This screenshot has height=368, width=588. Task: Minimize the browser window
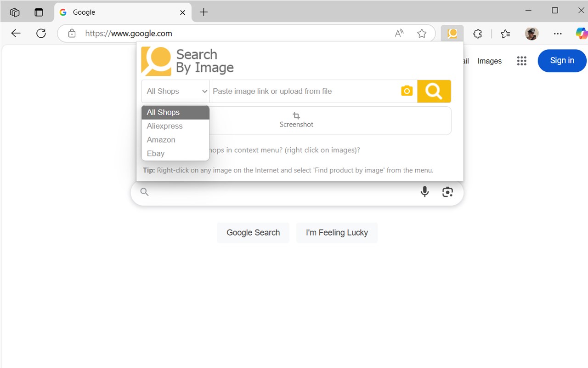529,11
